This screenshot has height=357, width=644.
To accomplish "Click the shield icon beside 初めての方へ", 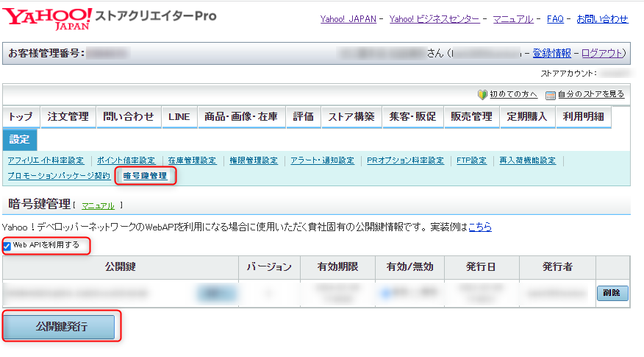I will pyautogui.click(x=482, y=95).
